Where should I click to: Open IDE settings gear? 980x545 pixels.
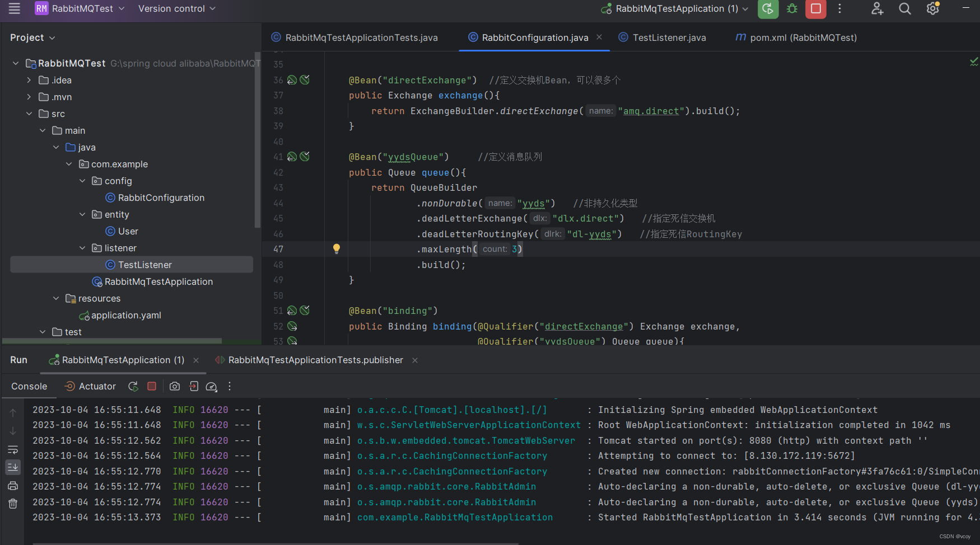pos(933,8)
